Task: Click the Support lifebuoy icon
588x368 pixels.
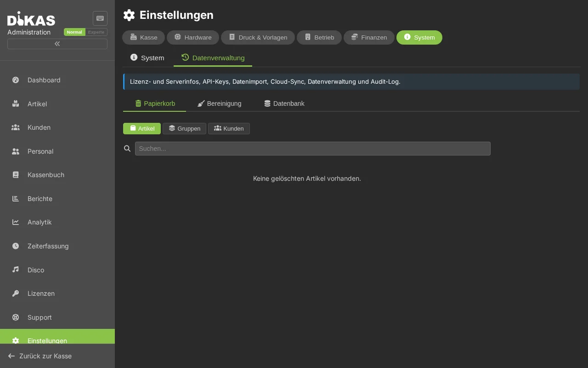Action: (16, 317)
